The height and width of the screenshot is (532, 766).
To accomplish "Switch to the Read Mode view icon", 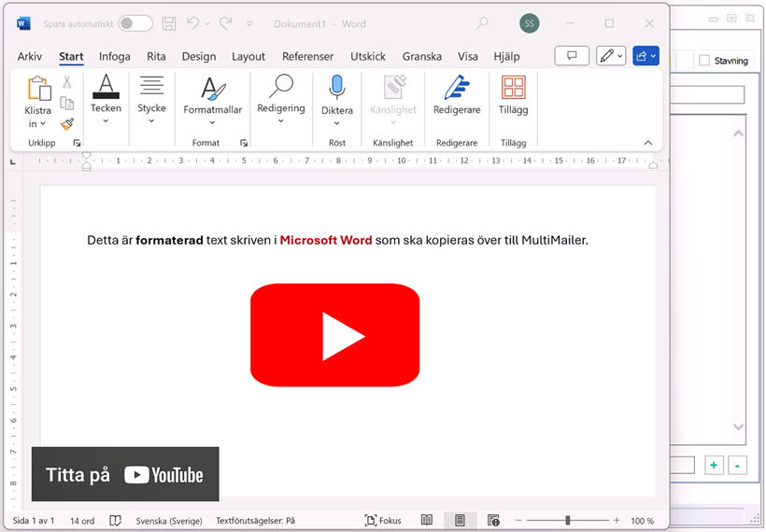I will pyautogui.click(x=427, y=520).
